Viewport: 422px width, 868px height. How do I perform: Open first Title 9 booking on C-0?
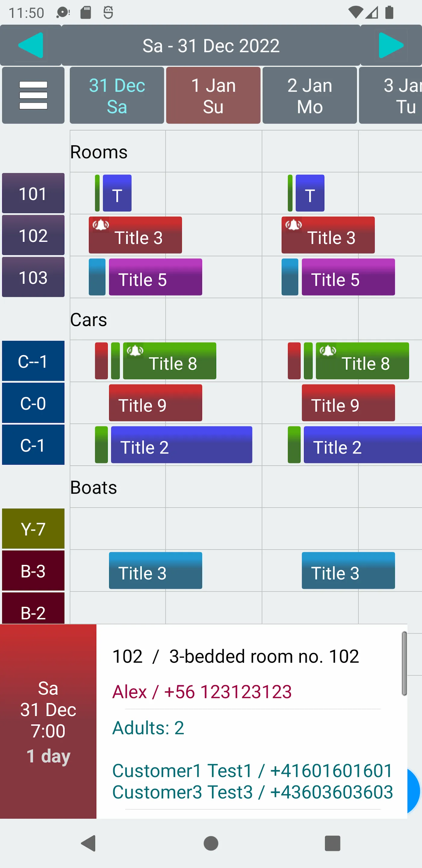pyautogui.click(x=155, y=403)
